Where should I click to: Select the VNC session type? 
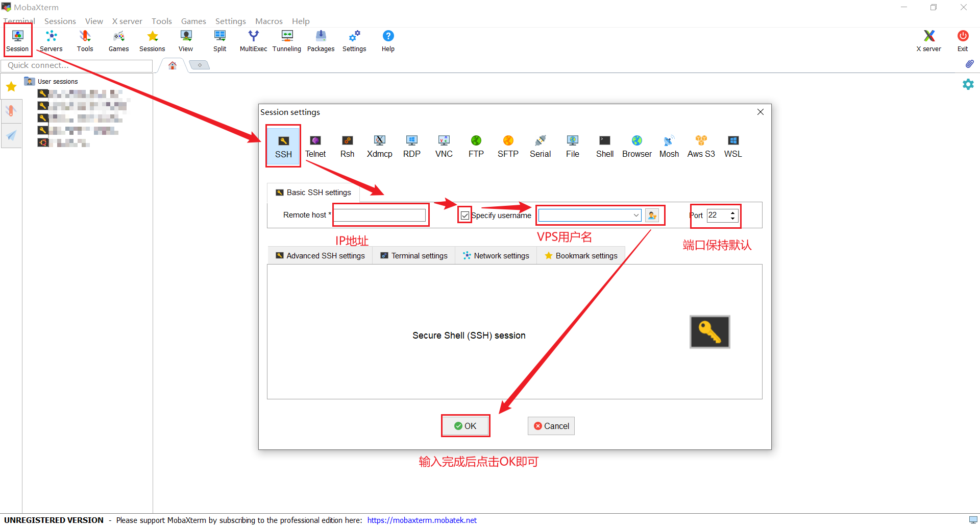[x=444, y=146]
